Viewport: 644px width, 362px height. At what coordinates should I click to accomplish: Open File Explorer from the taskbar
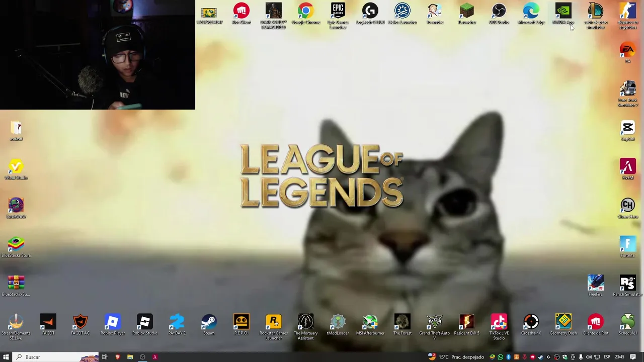coord(130,357)
